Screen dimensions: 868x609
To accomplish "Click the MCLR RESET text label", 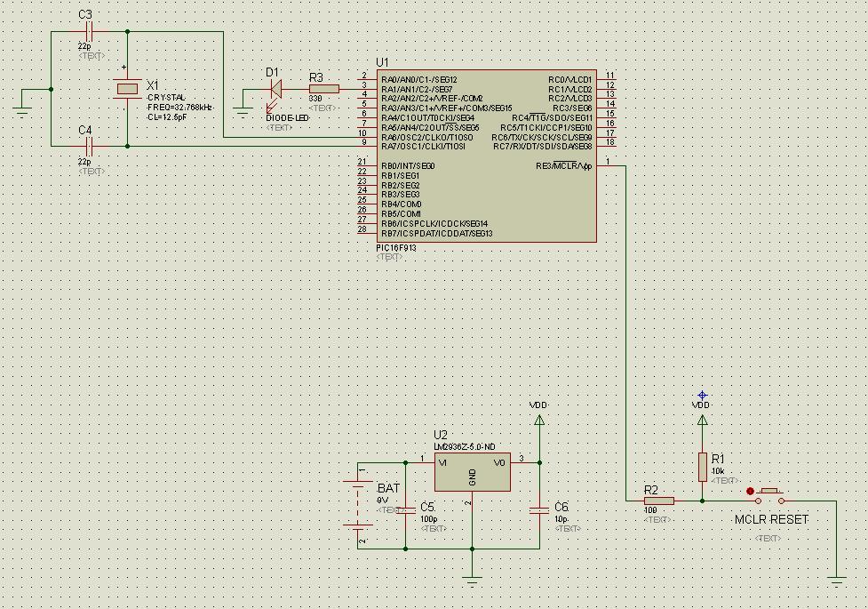I will (x=771, y=520).
